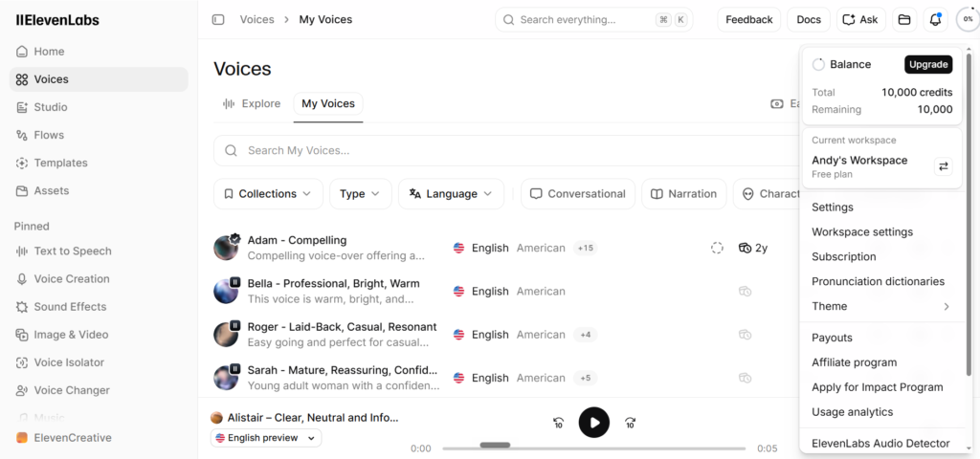Focus the Search My Voices field
Viewport: 980px width, 459px height.
(x=506, y=150)
